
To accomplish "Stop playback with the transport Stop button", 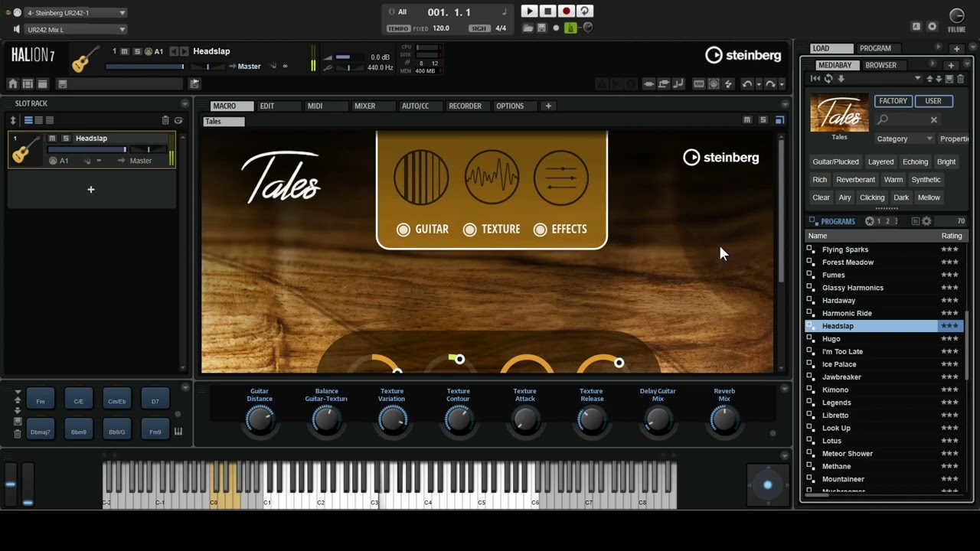I will 547,11.
